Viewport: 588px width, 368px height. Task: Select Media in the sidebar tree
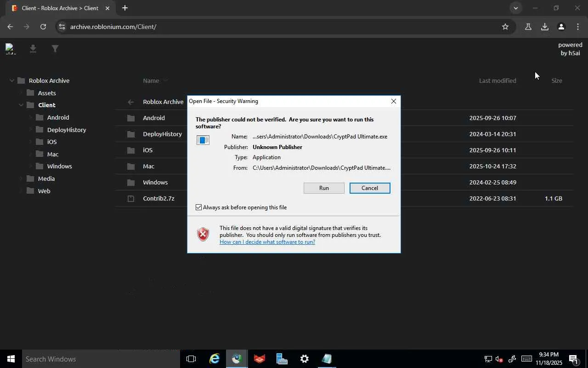point(46,178)
